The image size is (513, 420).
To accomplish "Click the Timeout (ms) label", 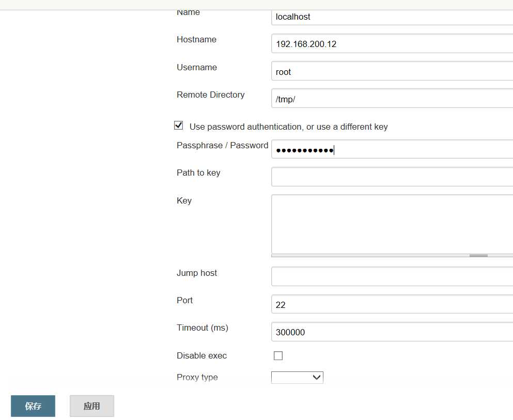I will tap(203, 328).
